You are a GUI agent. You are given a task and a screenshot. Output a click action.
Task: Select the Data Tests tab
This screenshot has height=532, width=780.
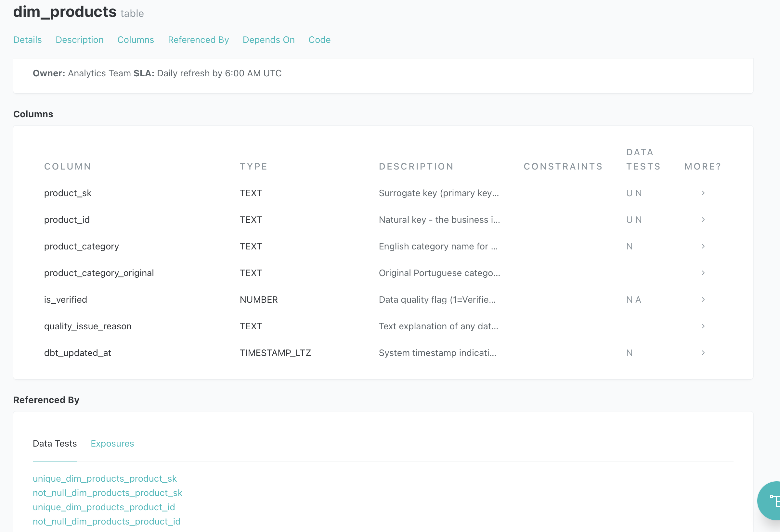[x=55, y=443]
